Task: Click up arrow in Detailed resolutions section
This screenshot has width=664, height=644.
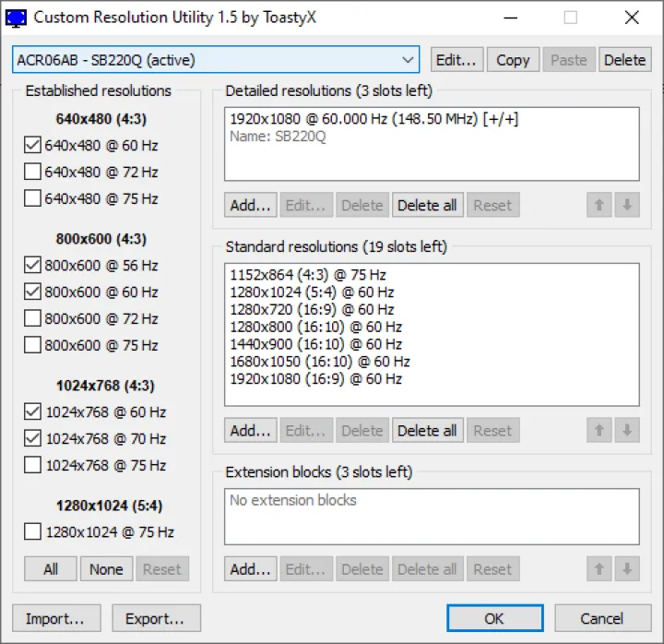Action: (599, 205)
